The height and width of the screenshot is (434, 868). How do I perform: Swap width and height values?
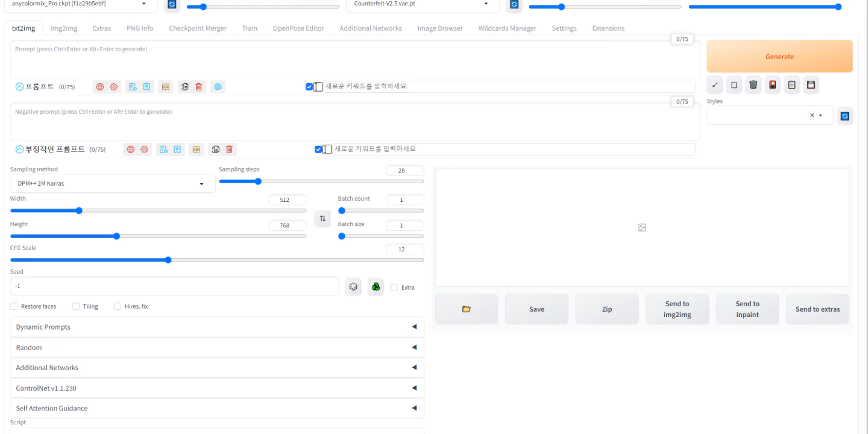322,218
